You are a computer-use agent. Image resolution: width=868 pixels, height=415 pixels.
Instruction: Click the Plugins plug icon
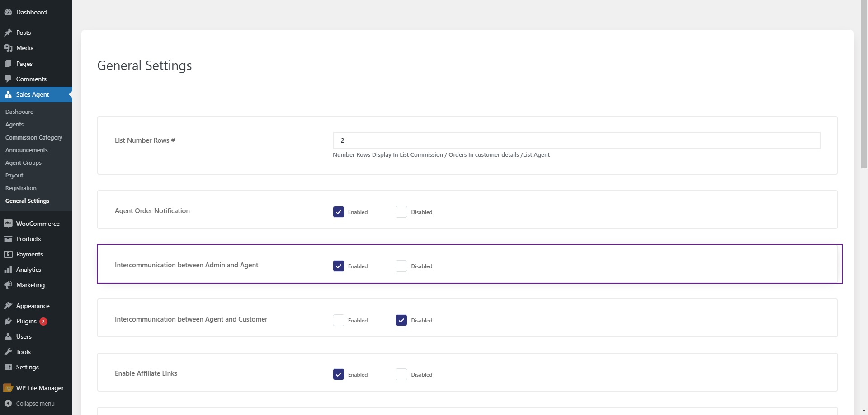pos(8,321)
